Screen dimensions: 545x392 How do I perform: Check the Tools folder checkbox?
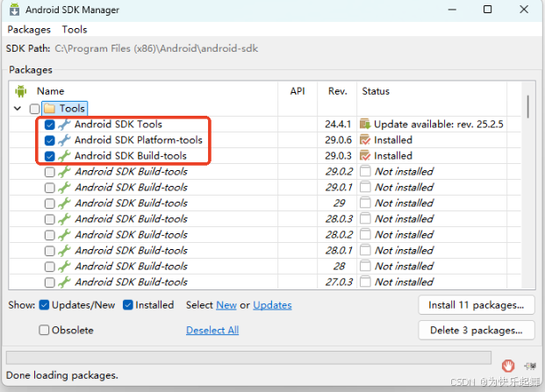(x=34, y=109)
